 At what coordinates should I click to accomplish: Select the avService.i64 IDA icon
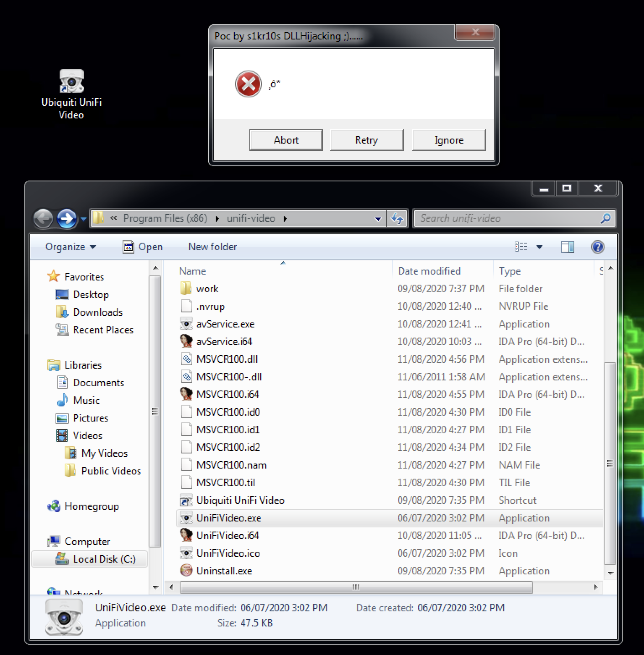(x=186, y=341)
